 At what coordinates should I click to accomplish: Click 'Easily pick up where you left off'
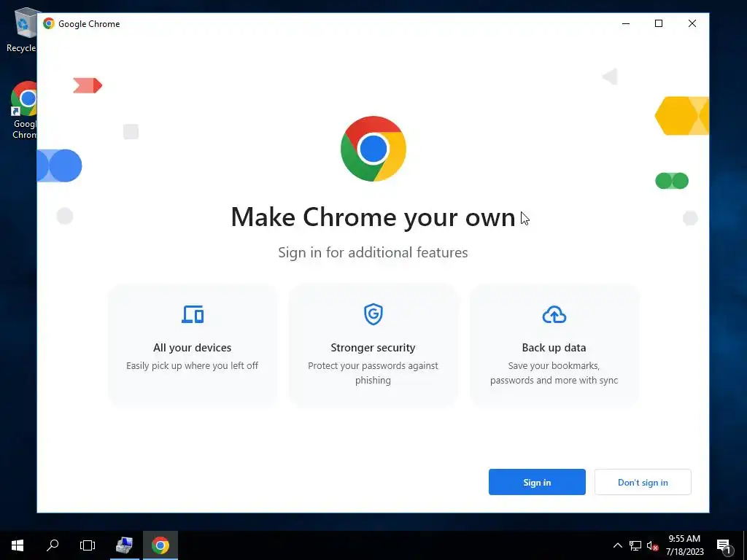pos(192,366)
